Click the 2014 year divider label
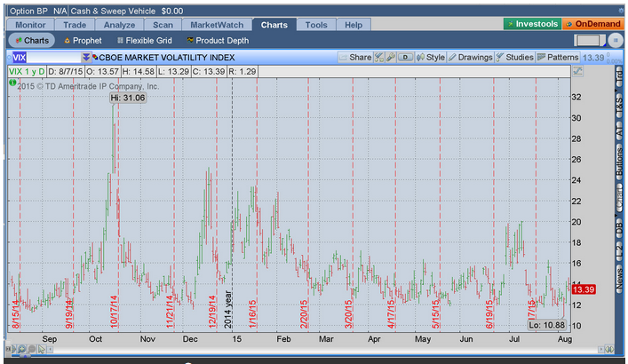Image resolution: width=628 pixels, height=364 pixels. [x=228, y=310]
